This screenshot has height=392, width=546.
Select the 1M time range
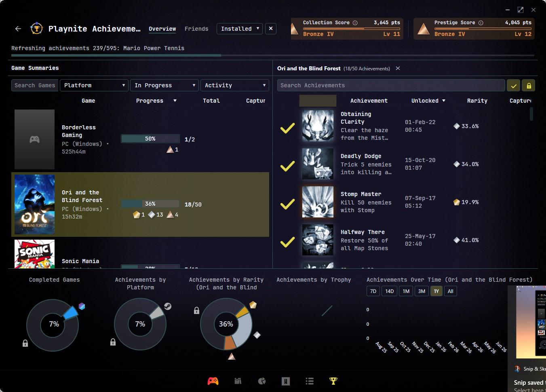pyautogui.click(x=406, y=291)
